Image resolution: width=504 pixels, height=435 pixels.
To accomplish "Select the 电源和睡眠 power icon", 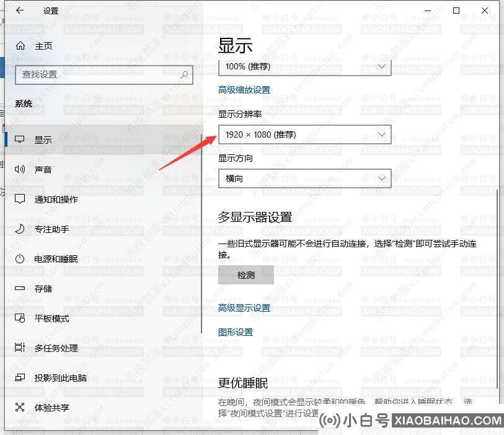I will (x=20, y=258).
